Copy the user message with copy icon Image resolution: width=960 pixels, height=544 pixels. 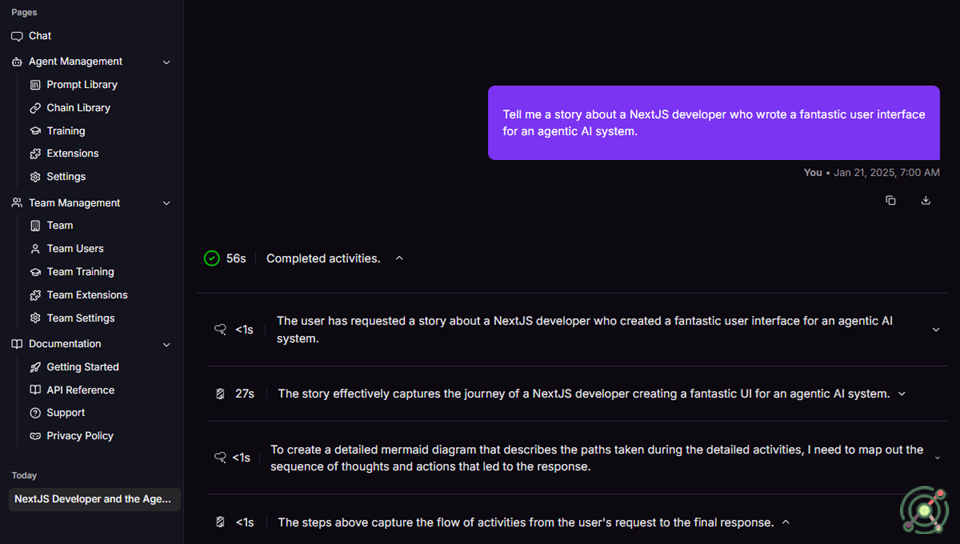click(x=891, y=200)
